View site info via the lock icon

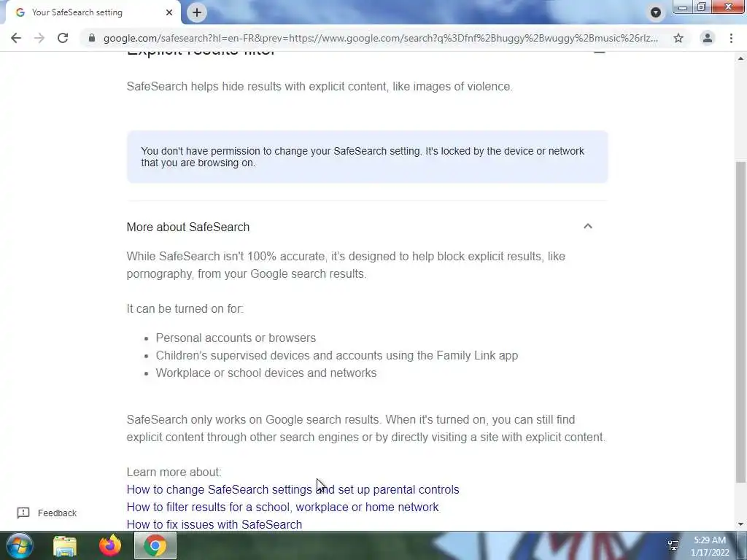[92, 38]
